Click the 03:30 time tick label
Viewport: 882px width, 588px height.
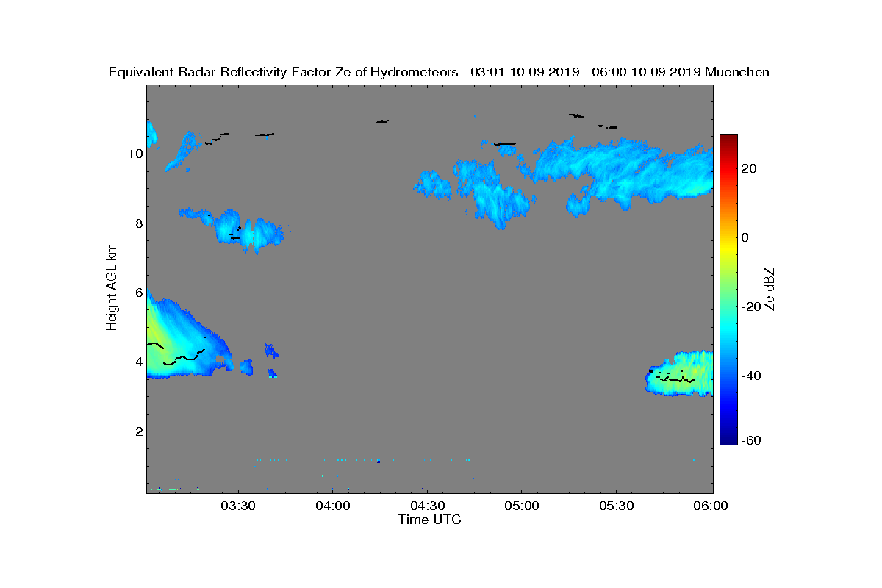238,506
